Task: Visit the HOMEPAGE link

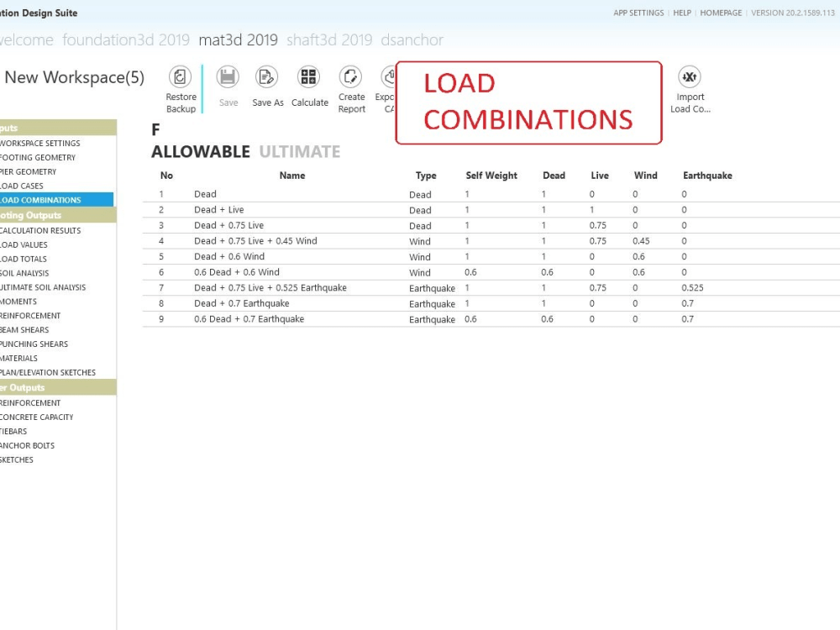Action: coord(719,13)
